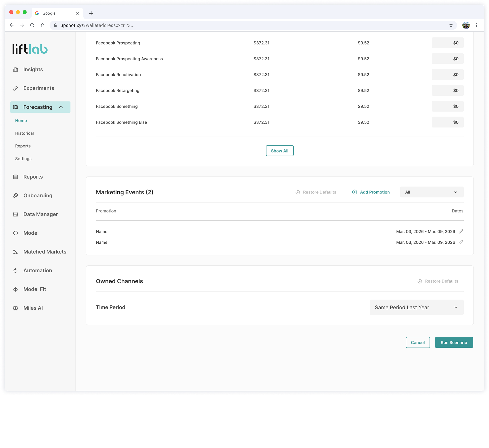Click the Run Scenario button
Screen dimensions: 489x448
454,342
